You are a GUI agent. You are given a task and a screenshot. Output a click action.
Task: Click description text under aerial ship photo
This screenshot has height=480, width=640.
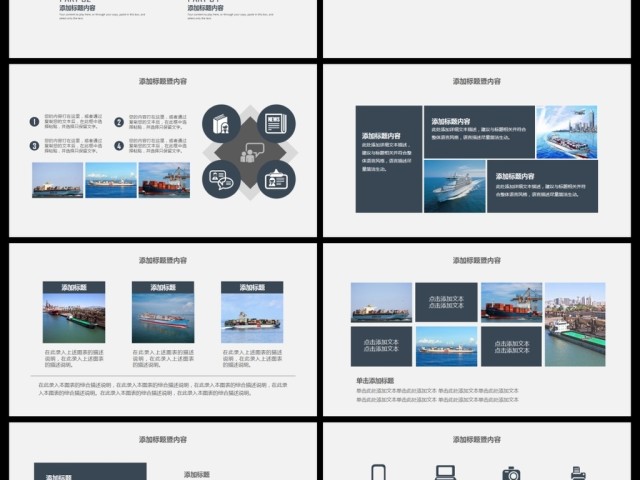pyautogui.click(x=163, y=358)
